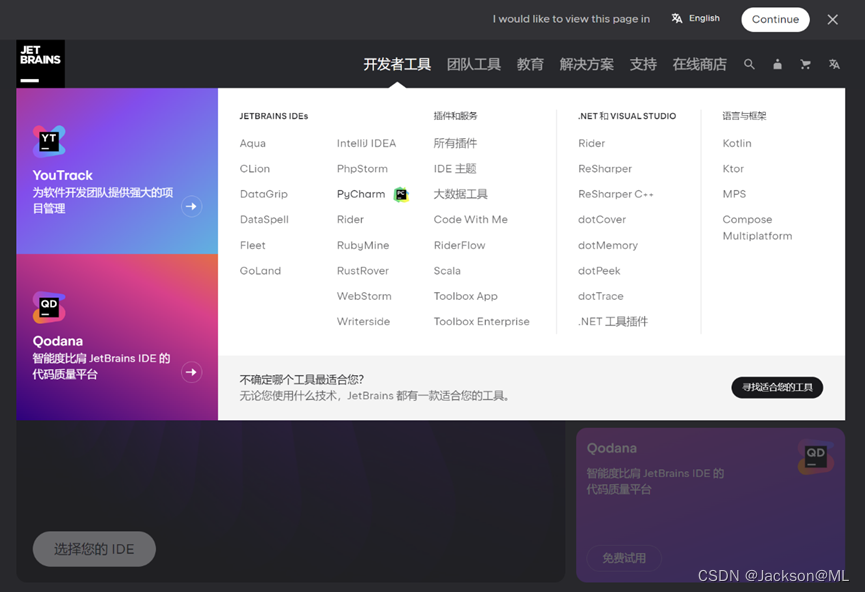
Task: Click the Continue button at the top
Action: click(x=775, y=19)
